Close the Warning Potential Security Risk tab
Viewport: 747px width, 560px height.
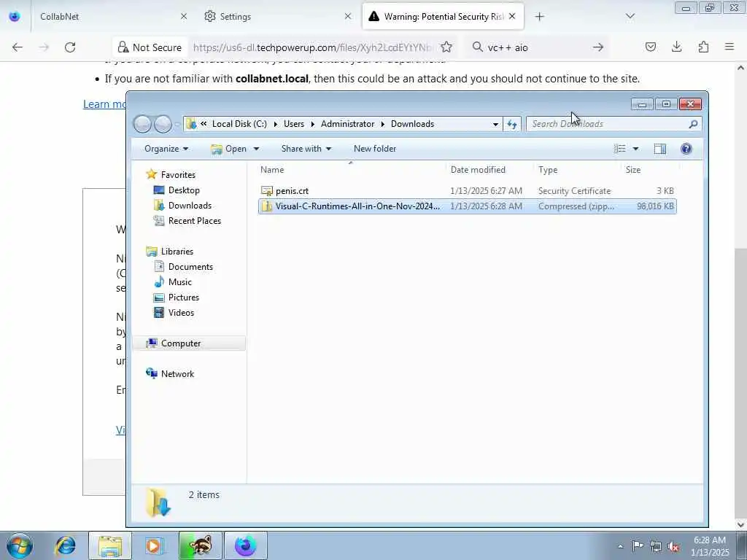click(512, 17)
